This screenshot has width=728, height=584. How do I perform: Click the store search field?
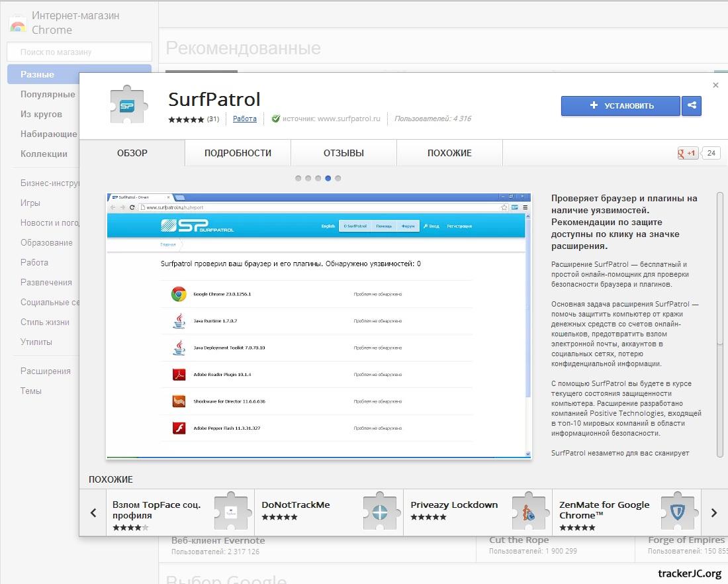coord(79,52)
